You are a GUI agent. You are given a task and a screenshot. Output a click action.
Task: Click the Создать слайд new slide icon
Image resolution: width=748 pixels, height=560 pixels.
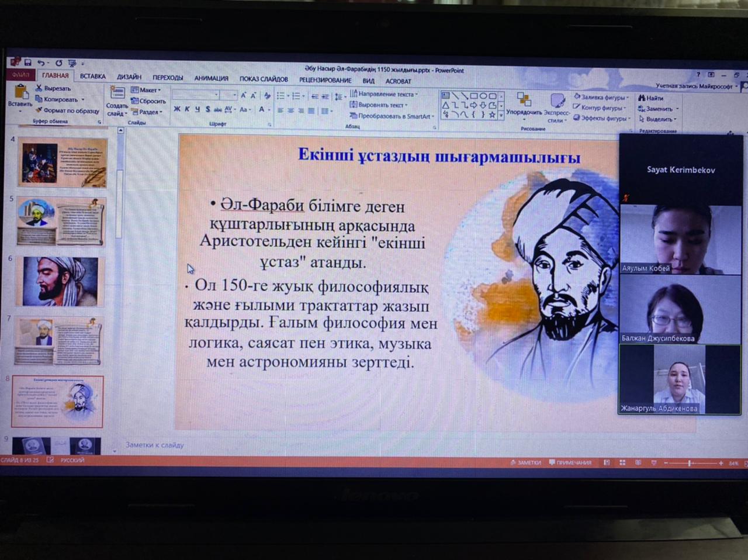point(117,94)
